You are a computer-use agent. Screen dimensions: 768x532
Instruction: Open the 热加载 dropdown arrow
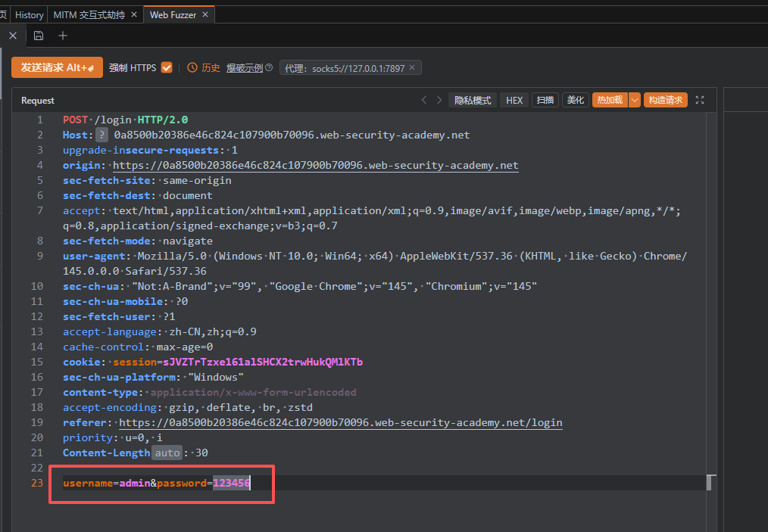(635, 100)
